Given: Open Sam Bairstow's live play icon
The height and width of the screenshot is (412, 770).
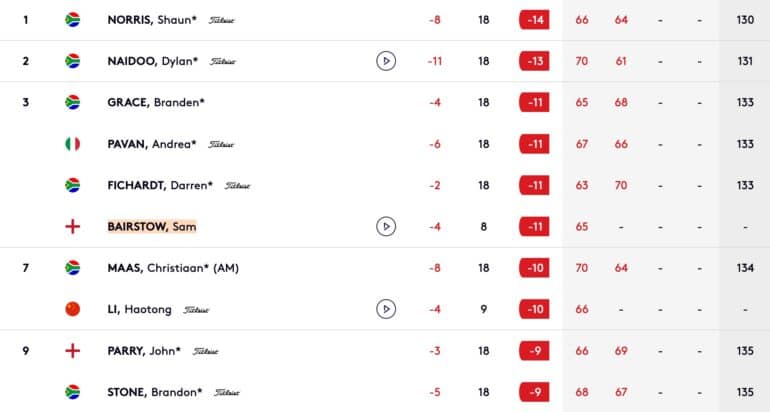Looking at the screenshot, I should tap(386, 226).
